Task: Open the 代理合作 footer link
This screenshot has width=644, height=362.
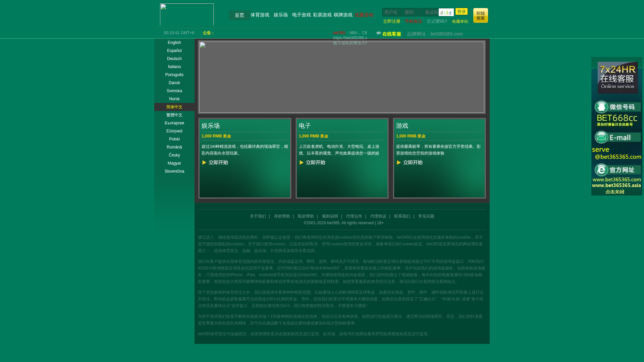Action: [x=354, y=216]
